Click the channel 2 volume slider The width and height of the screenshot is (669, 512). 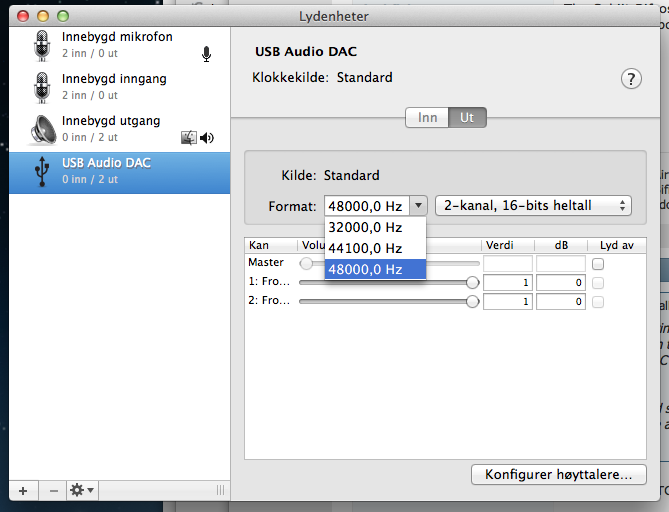coord(385,301)
